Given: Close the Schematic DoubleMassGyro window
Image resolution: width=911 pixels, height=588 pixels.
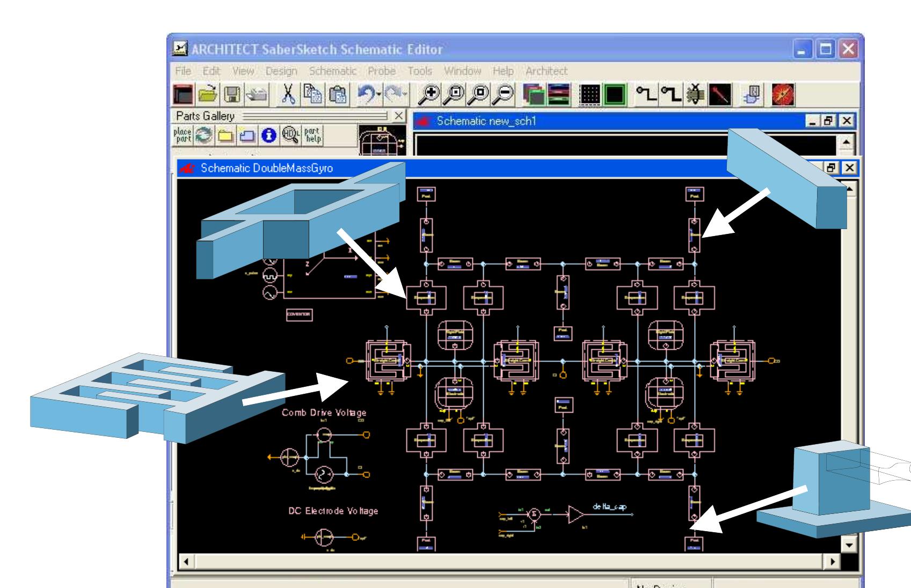Looking at the screenshot, I should coord(849,168).
